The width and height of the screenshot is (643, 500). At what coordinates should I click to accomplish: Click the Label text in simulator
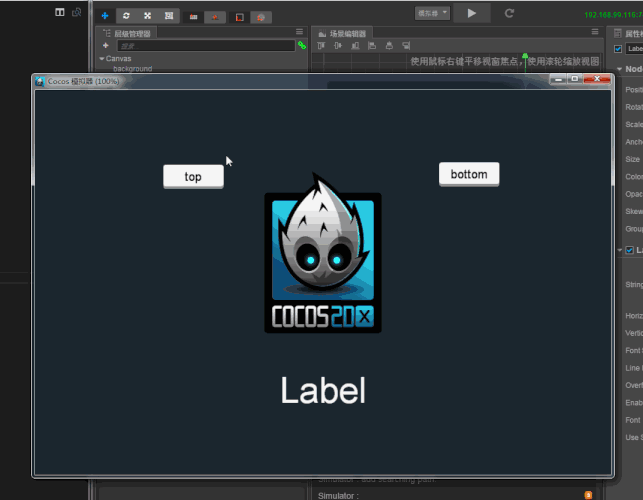pos(323,390)
